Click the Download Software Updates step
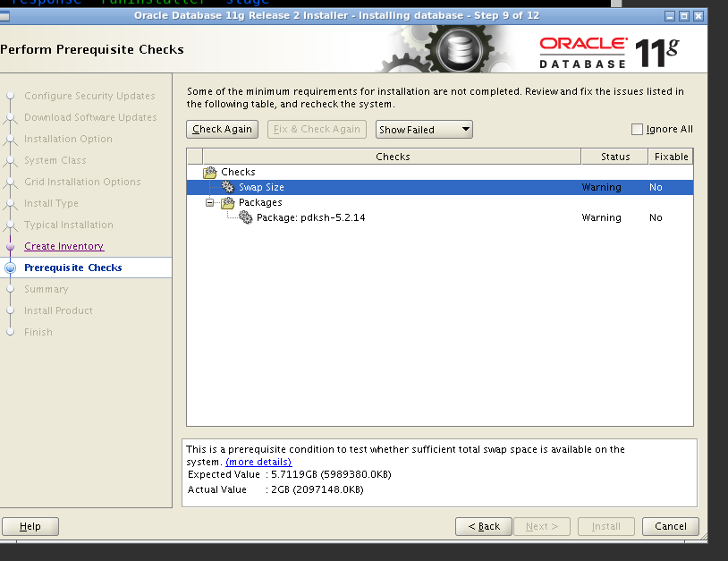Image resolution: width=728 pixels, height=561 pixels. (x=90, y=117)
